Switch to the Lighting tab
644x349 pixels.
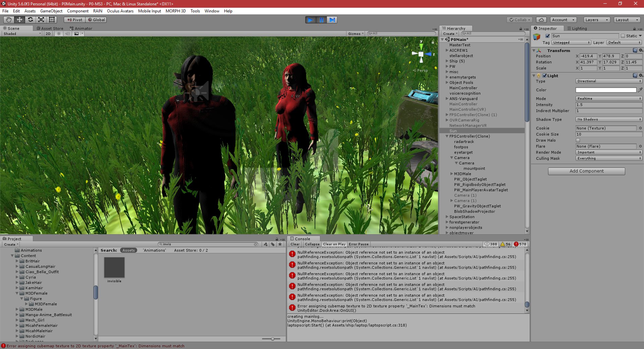coord(577,29)
